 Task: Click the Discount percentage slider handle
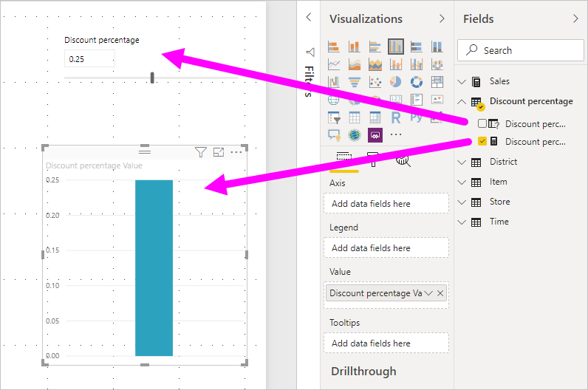tap(152, 78)
